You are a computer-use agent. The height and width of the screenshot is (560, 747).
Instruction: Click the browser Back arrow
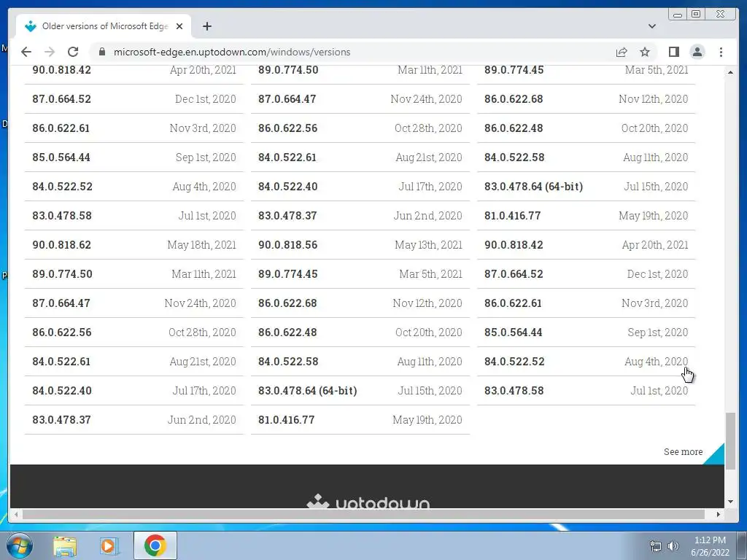[26, 52]
